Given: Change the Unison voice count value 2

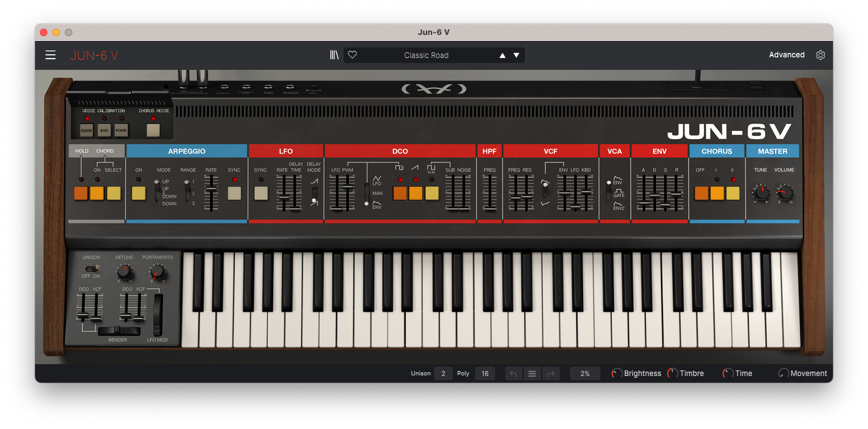Looking at the screenshot, I should pyautogui.click(x=443, y=374).
